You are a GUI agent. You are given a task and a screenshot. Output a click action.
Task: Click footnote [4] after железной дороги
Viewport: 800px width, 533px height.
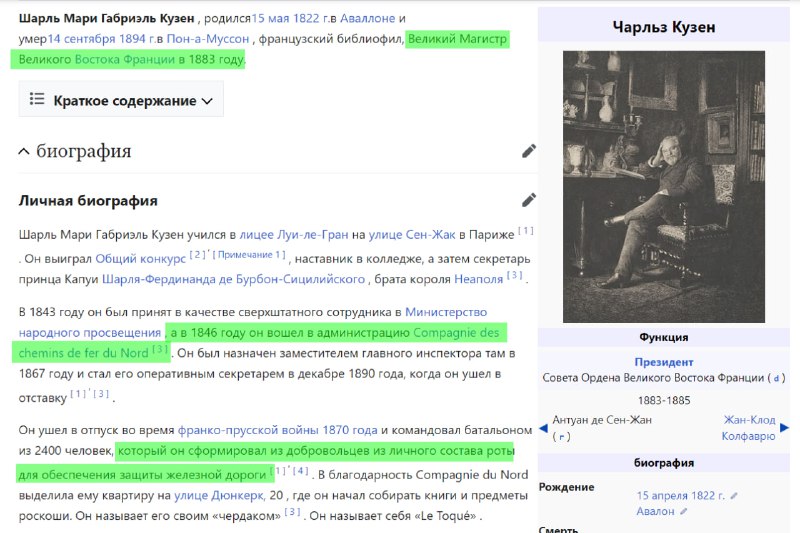301,470
